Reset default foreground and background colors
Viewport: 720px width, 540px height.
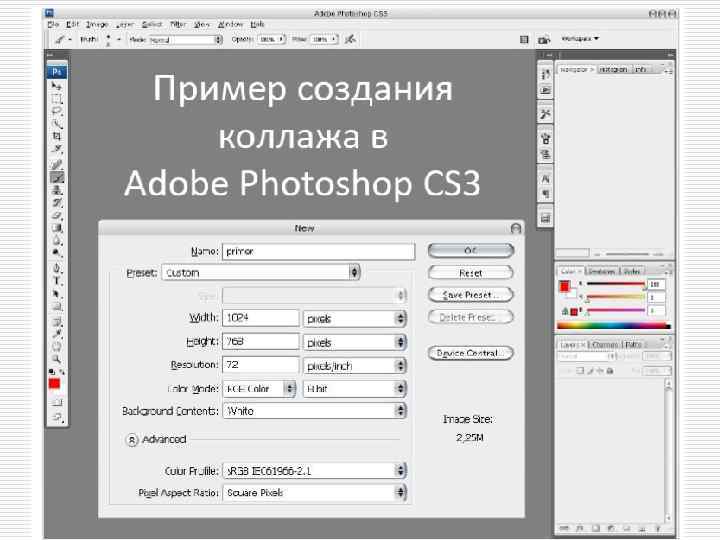51,371
